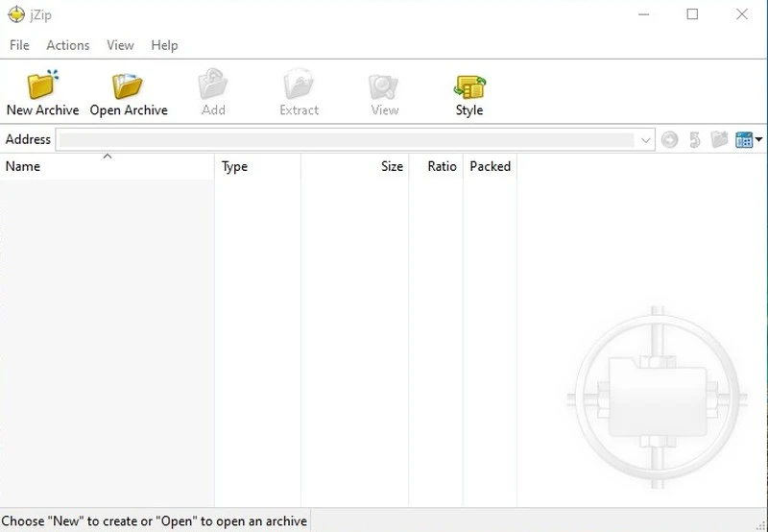
Task: Click the Add files toolbar icon
Action: pos(213,86)
